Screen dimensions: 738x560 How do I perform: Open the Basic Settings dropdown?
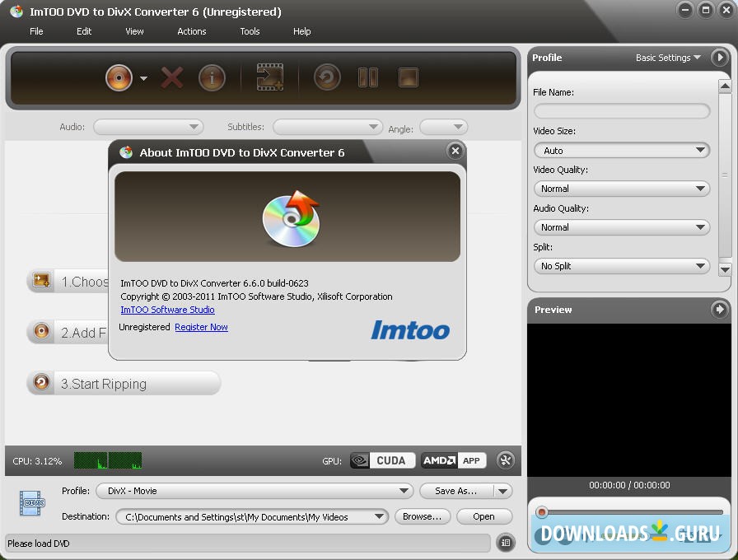(x=668, y=58)
